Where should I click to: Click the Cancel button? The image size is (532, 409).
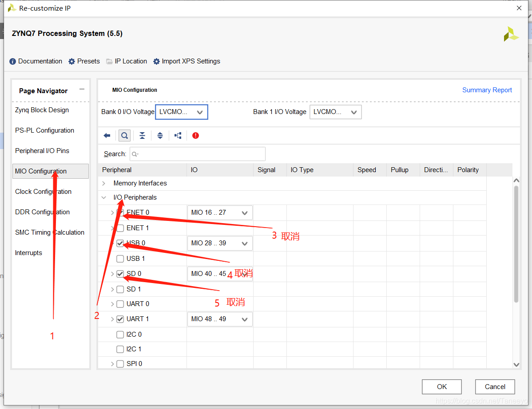coord(495,387)
